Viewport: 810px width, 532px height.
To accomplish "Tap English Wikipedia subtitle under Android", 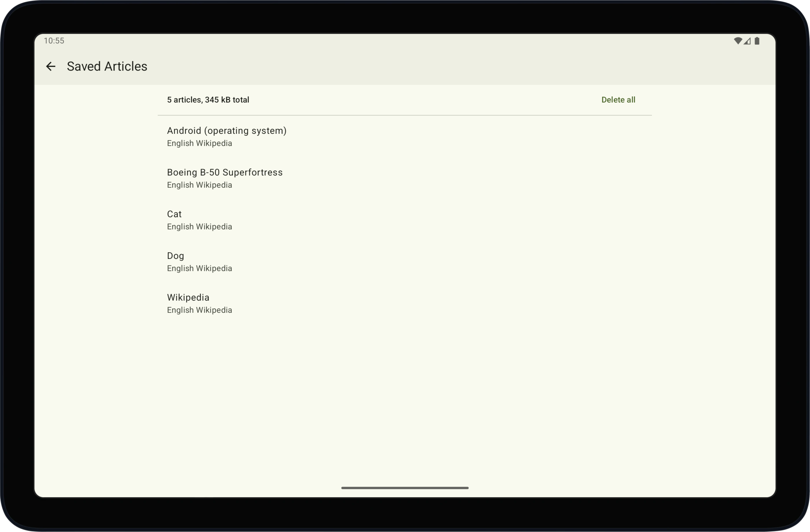I will 199,143.
